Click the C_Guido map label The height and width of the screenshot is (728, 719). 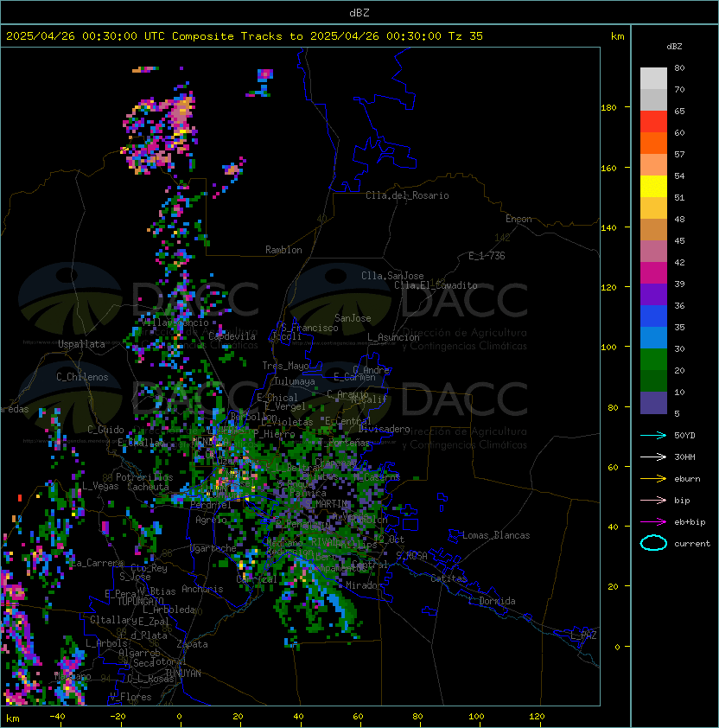[x=105, y=430]
